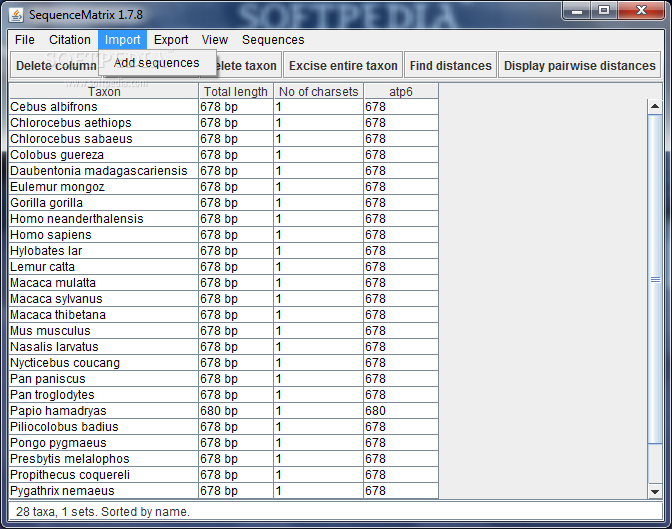Close the SequenceMatrix window
This screenshot has height=529, width=672.
click(641, 11)
